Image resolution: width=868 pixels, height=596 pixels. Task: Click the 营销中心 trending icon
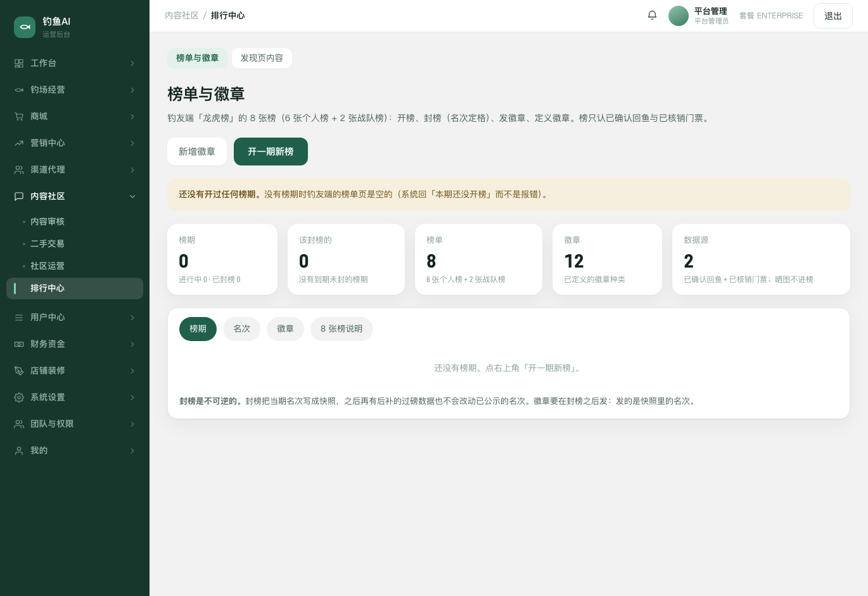pyautogui.click(x=19, y=143)
